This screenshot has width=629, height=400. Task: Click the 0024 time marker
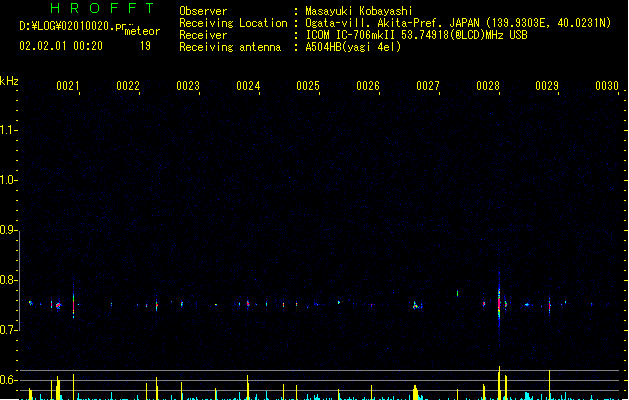click(x=248, y=86)
